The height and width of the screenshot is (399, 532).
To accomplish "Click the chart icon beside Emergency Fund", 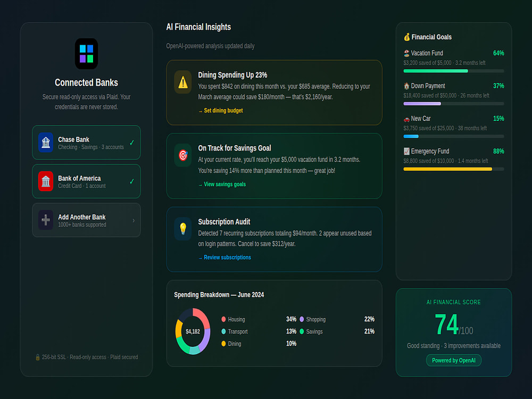I will coord(406,151).
